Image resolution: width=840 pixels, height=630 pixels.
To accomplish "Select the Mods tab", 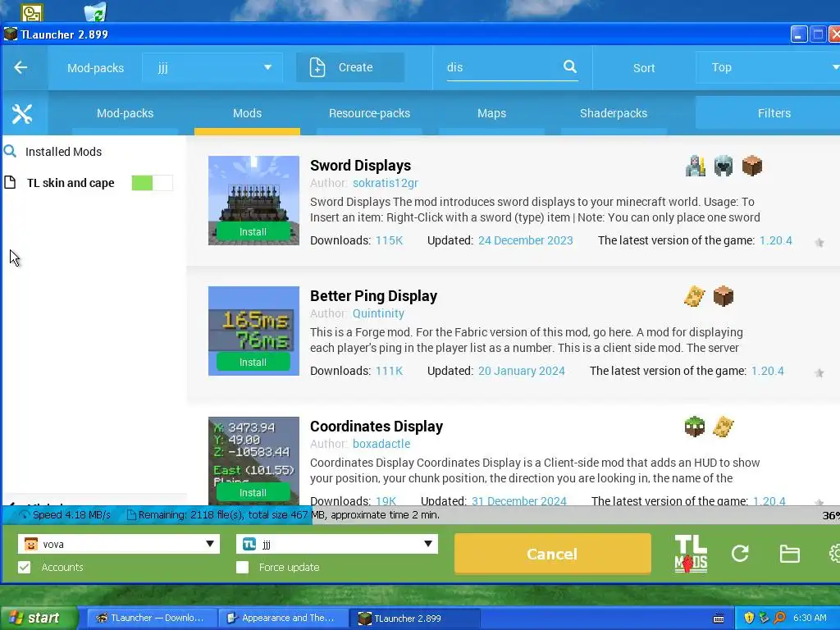I will pyautogui.click(x=247, y=113).
